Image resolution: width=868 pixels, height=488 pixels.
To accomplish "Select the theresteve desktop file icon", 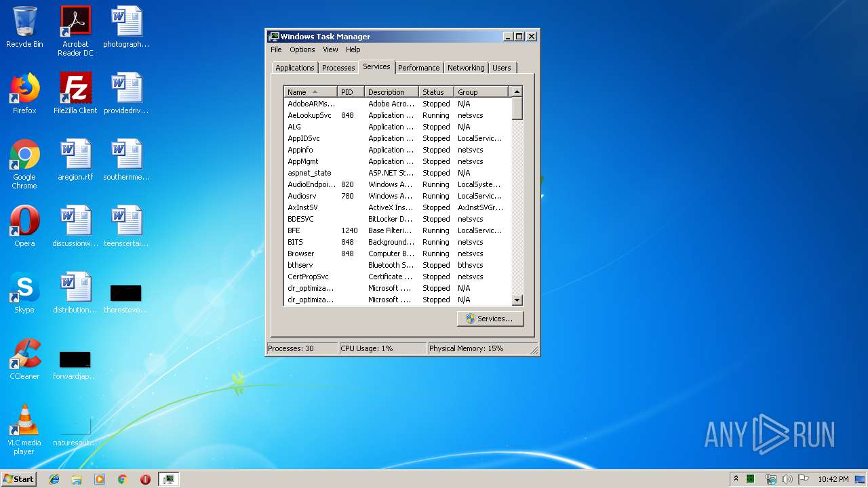I will coord(126,297).
